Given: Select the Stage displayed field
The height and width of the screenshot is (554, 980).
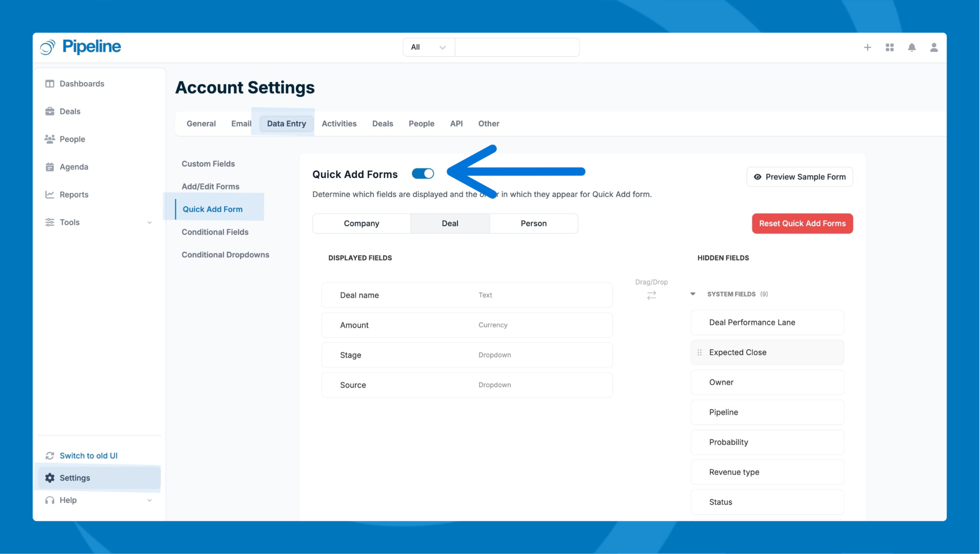Looking at the screenshot, I should (x=467, y=355).
